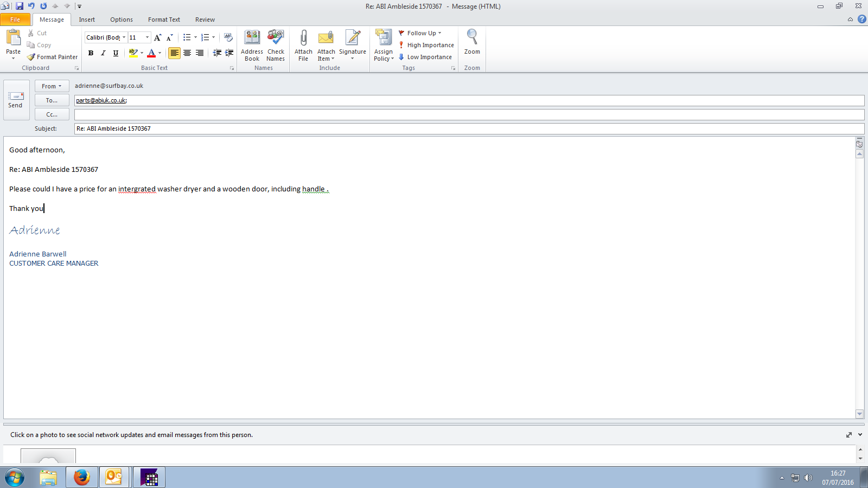The width and height of the screenshot is (868, 488).
Task: Switch to the Options tab
Action: pos(122,20)
